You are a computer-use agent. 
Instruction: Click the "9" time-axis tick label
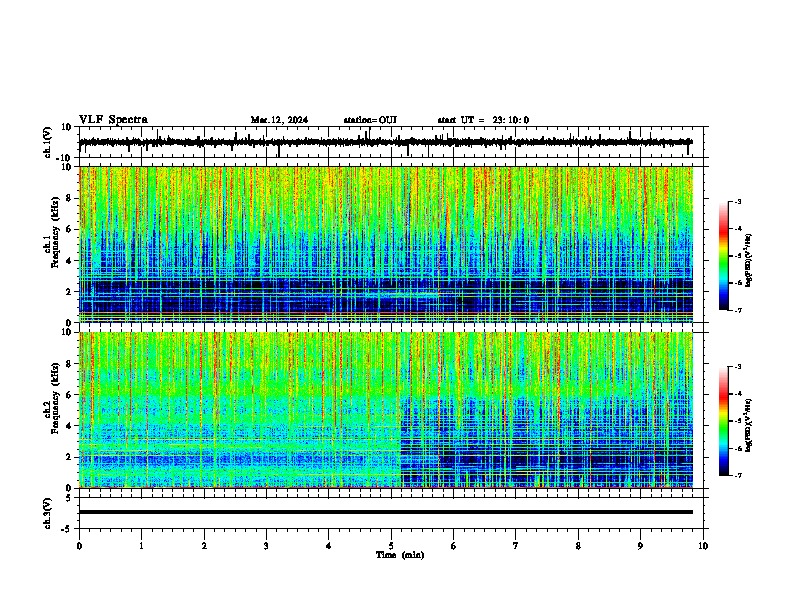click(x=640, y=546)
